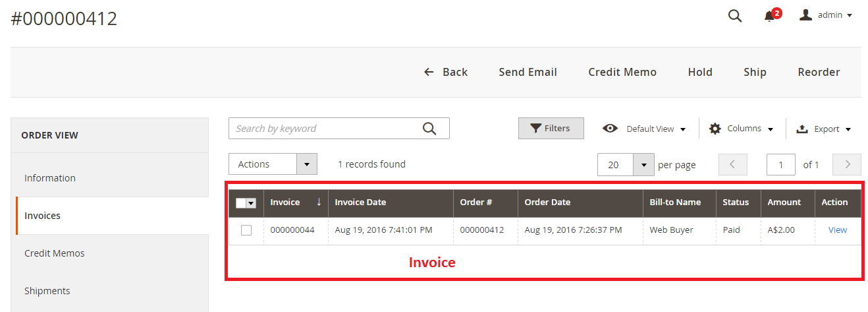Click the Columns gear icon
Image resolution: width=868 pixels, height=312 pixels.
click(x=715, y=129)
